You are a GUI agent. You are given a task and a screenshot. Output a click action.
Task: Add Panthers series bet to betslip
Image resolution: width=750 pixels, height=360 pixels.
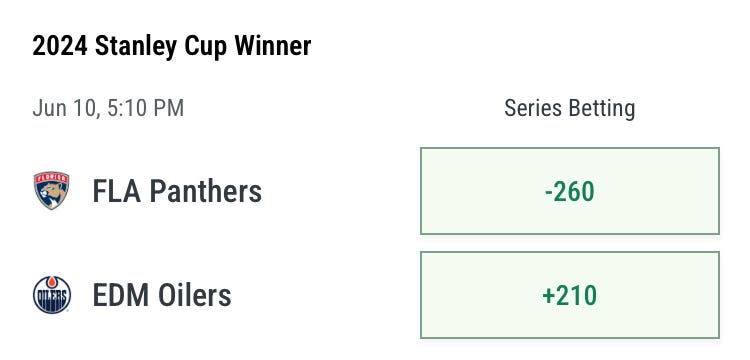click(570, 191)
